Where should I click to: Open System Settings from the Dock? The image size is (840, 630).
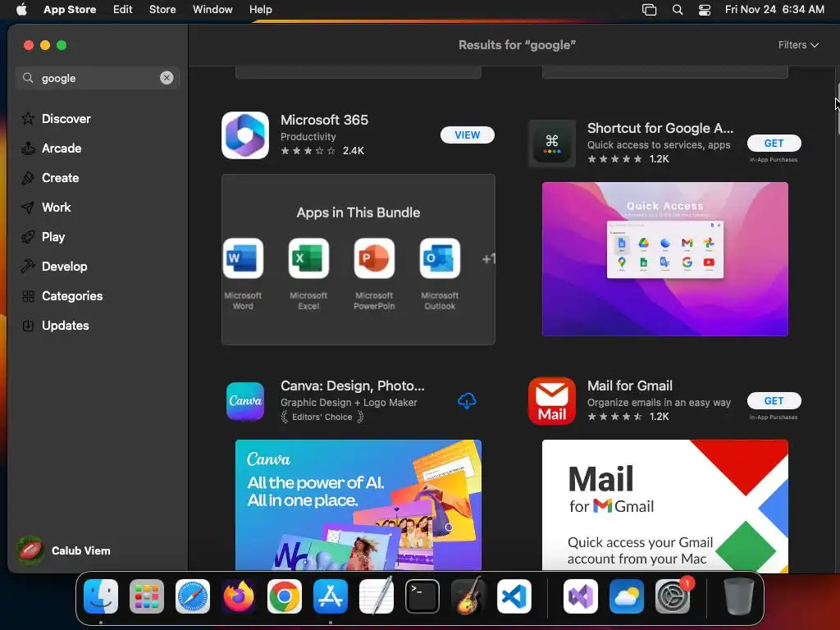pyautogui.click(x=673, y=596)
